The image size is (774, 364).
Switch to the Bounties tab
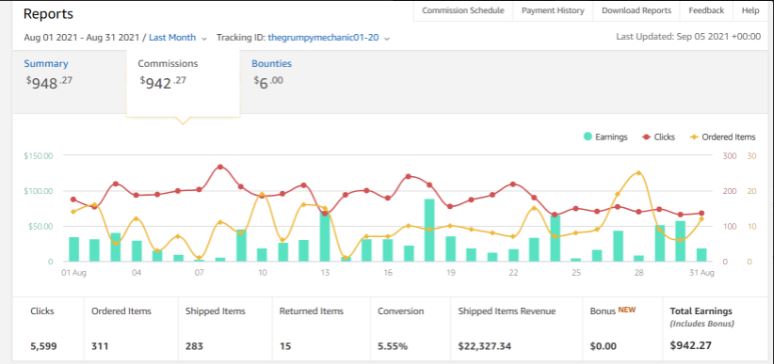pyautogui.click(x=271, y=63)
